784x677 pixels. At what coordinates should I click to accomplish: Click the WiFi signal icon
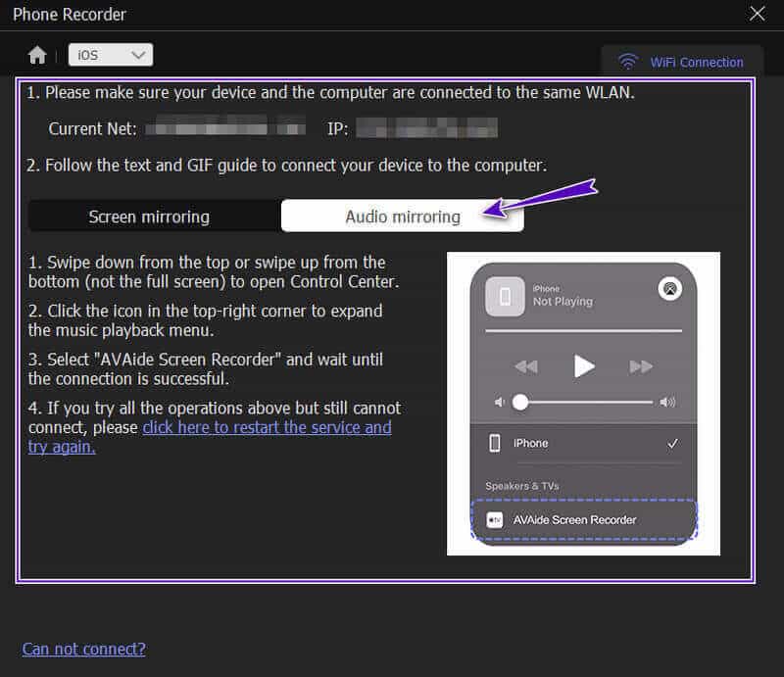628,62
